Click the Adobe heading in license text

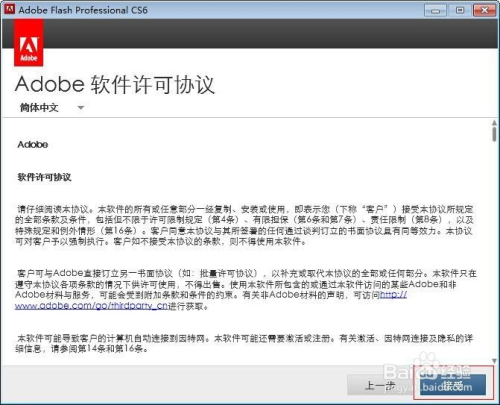(x=33, y=144)
